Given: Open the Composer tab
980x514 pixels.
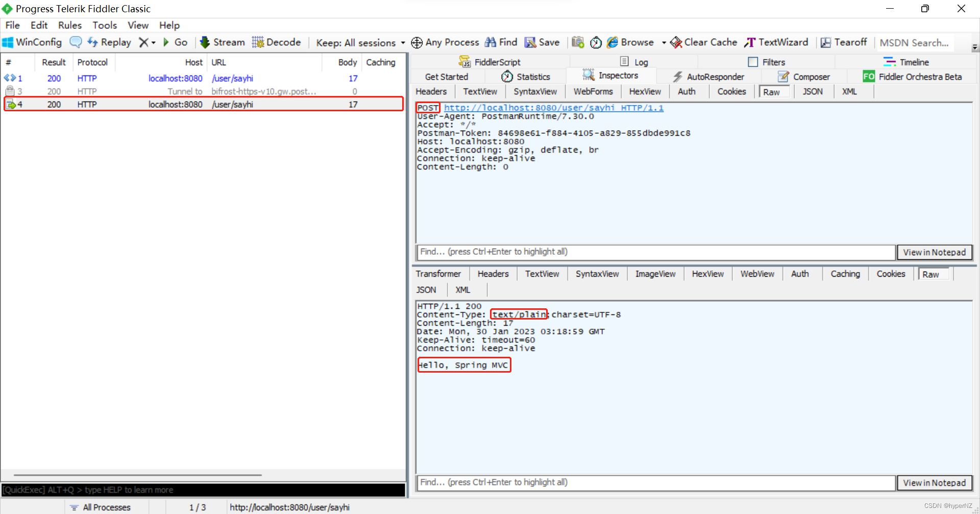Looking at the screenshot, I should [x=804, y=77].
